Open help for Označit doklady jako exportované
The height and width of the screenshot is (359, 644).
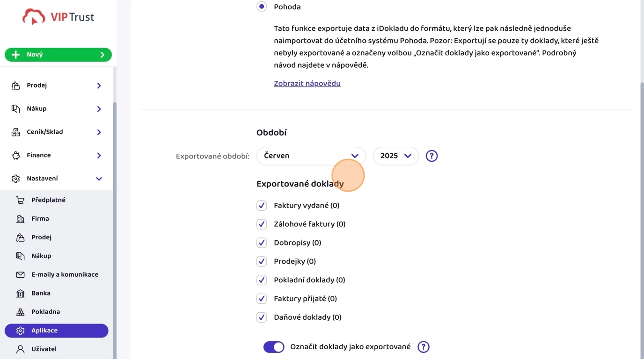point(423,347)
